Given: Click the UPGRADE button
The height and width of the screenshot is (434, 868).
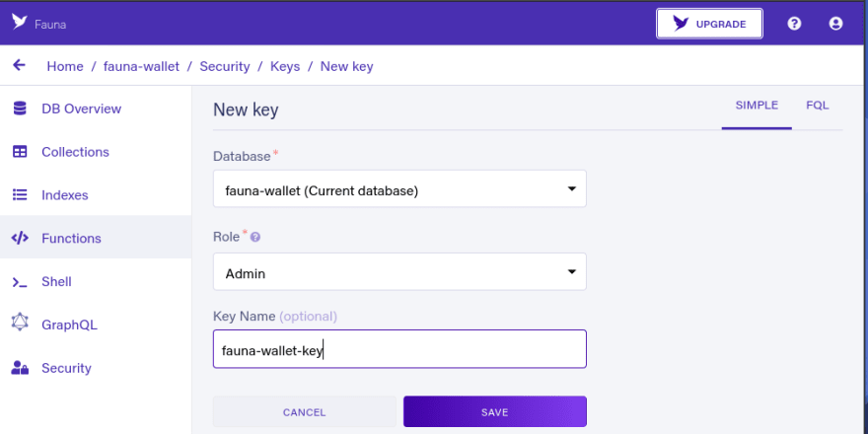Looking at the screenshot, I should click(709, 24).
